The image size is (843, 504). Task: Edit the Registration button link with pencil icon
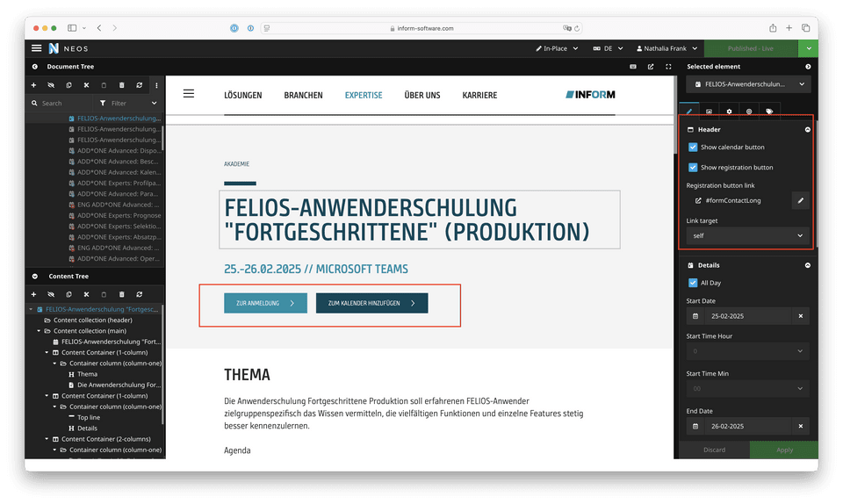click(x=801, y=200)
